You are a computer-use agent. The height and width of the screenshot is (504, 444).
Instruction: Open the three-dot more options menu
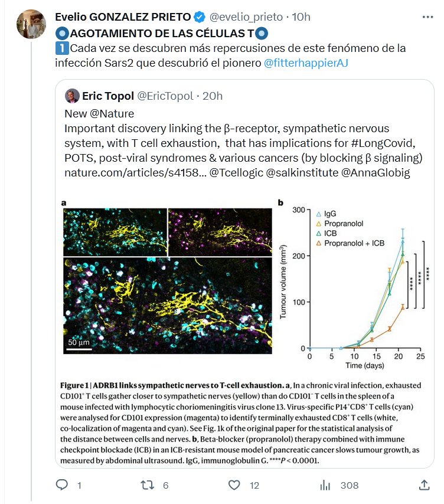[x=427, y=17]
